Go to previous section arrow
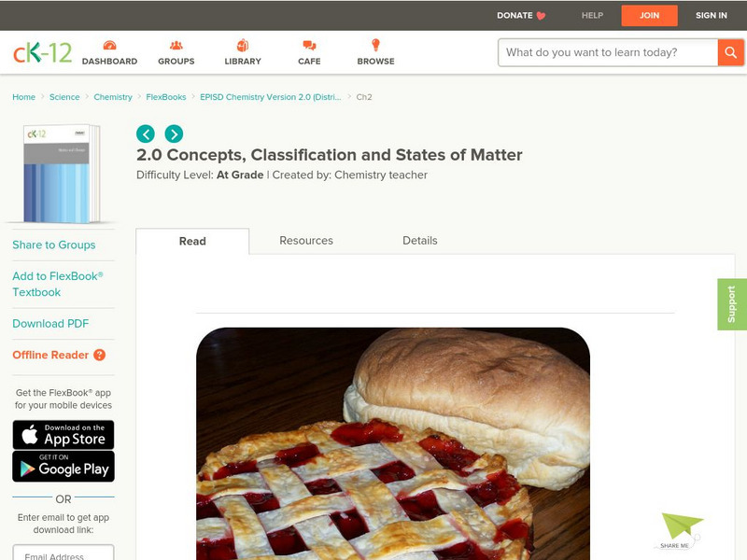This screenshot has height=560, width=747. (146, 133)
